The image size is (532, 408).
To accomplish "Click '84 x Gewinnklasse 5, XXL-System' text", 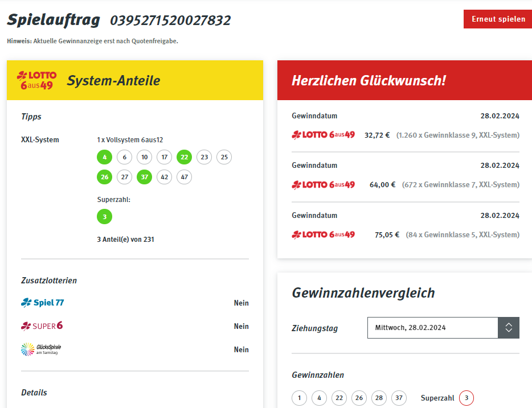I will pyautogui.click(x=463, y=235).
